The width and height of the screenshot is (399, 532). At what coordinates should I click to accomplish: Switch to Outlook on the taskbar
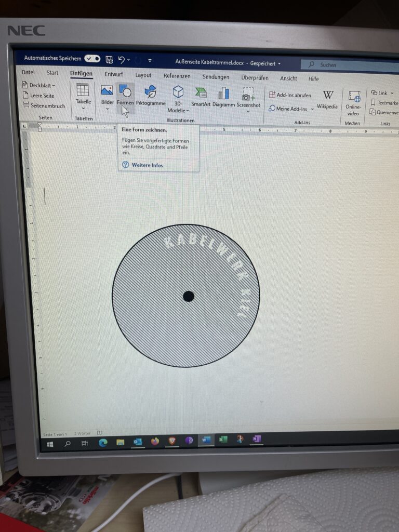point(138,442)
